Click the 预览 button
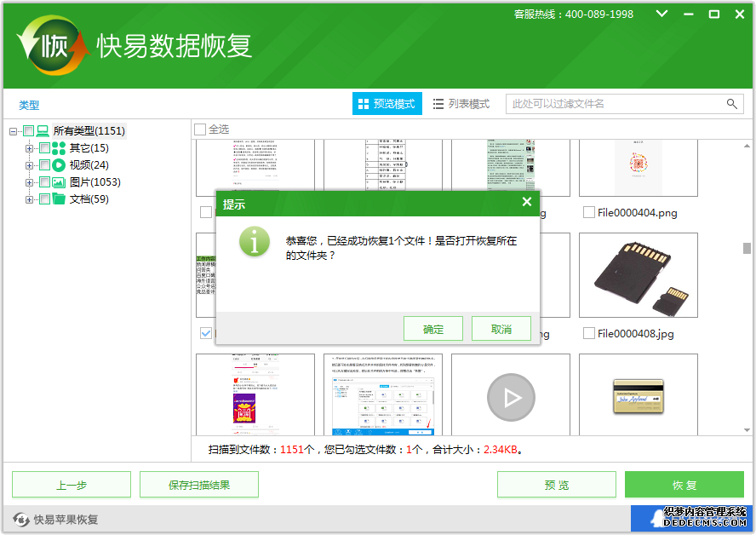This screenshot has width=756, height=535. coord(557,485)
